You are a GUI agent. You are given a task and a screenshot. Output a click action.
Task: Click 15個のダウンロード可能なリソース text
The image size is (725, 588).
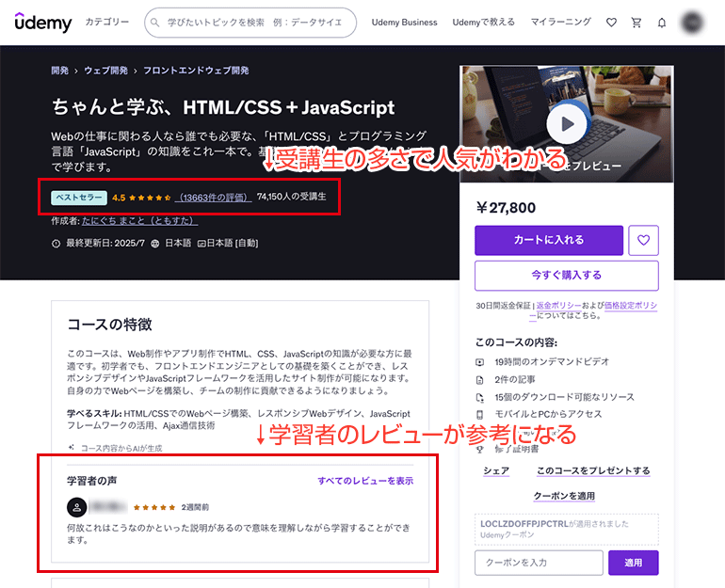coord(564,397)
